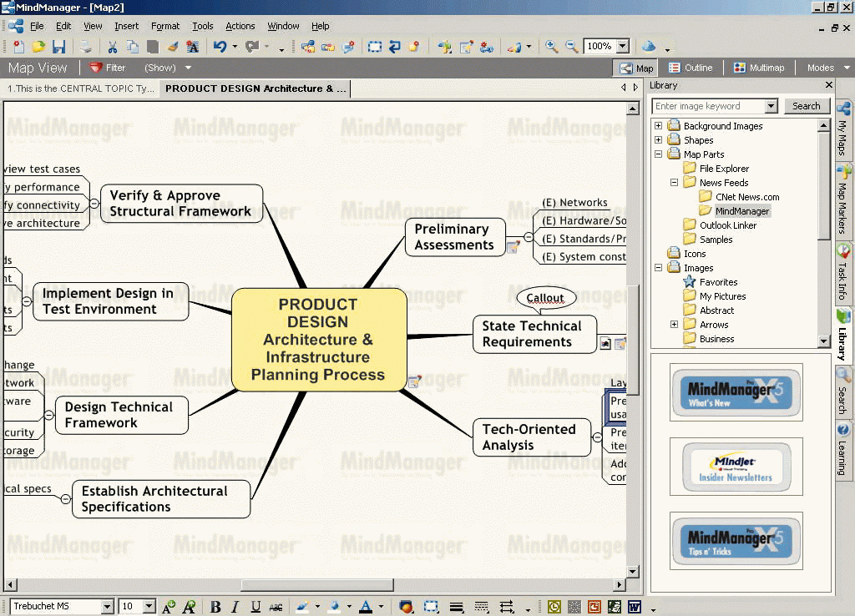The height and width of the screenshot is (616, 855).
Task: Open the Task Info side tab
Action: click(843, 272)
